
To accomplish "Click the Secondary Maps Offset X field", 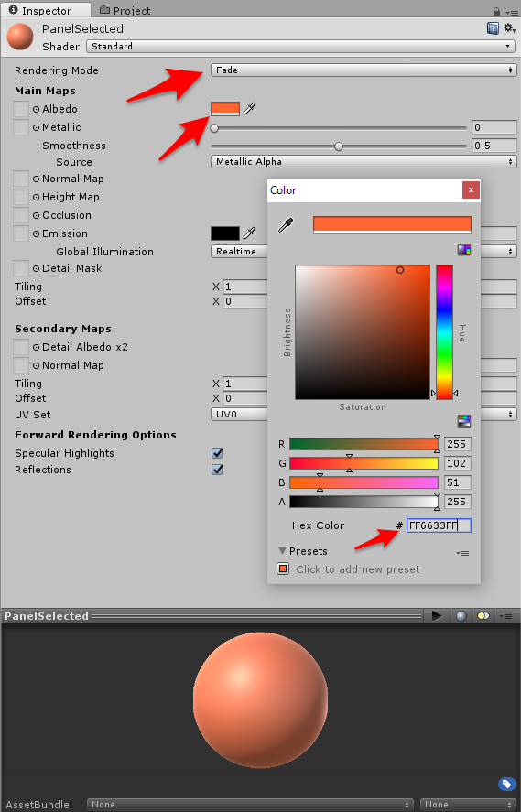I will [x=244, y=398].
